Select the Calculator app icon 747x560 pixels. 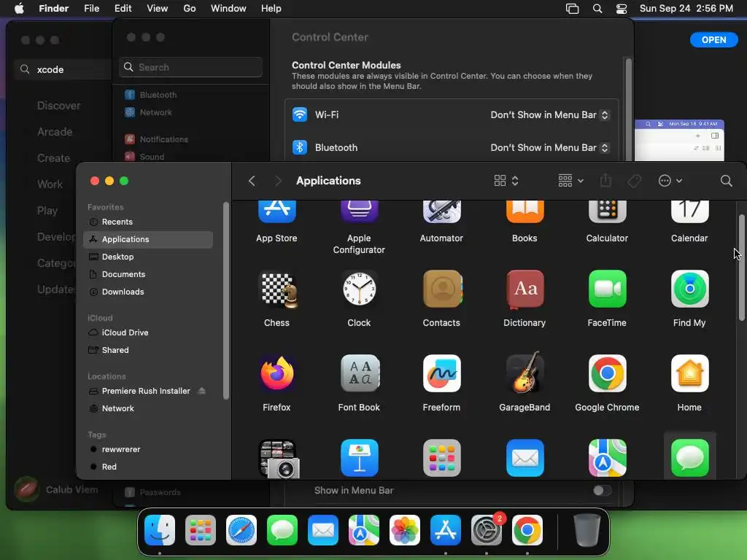607,212
